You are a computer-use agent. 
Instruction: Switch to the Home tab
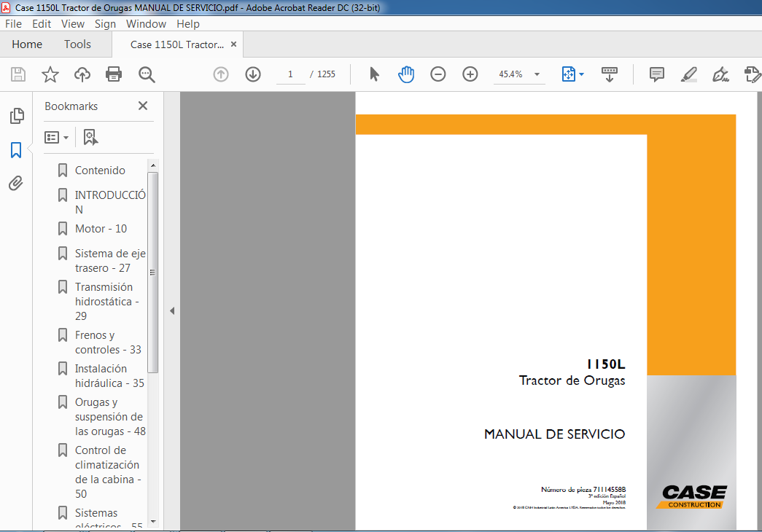pos(27,44)
